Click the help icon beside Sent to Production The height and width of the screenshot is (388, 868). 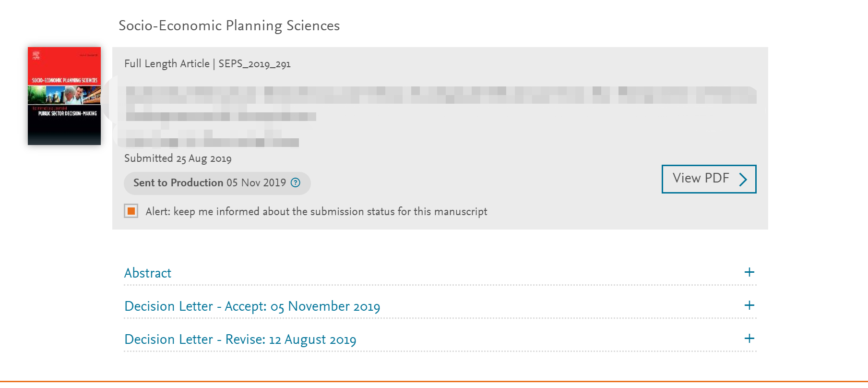[296, 182]
